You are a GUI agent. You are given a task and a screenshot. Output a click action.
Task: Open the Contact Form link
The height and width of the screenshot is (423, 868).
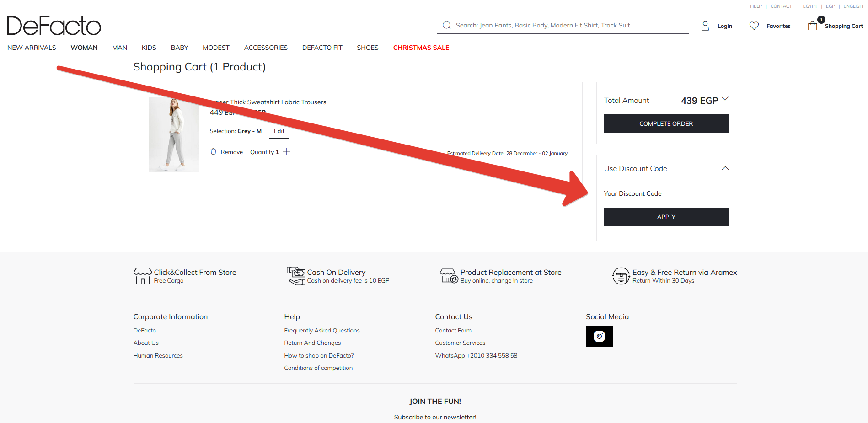click(453, 330)
